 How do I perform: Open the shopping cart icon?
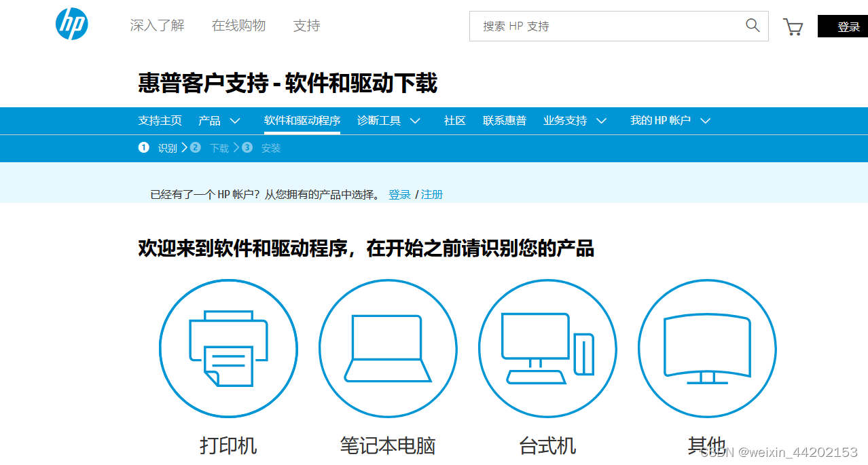pos(793,26)
